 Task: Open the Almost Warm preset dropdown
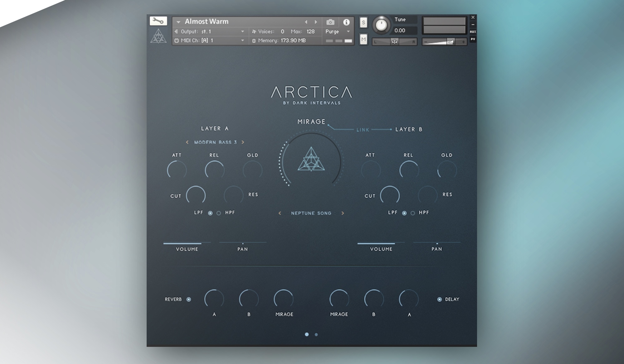click(x=178, y=22)
